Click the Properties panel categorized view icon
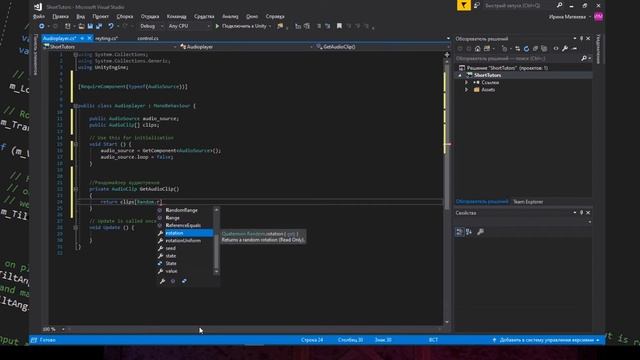 click(x=459, y=232)
